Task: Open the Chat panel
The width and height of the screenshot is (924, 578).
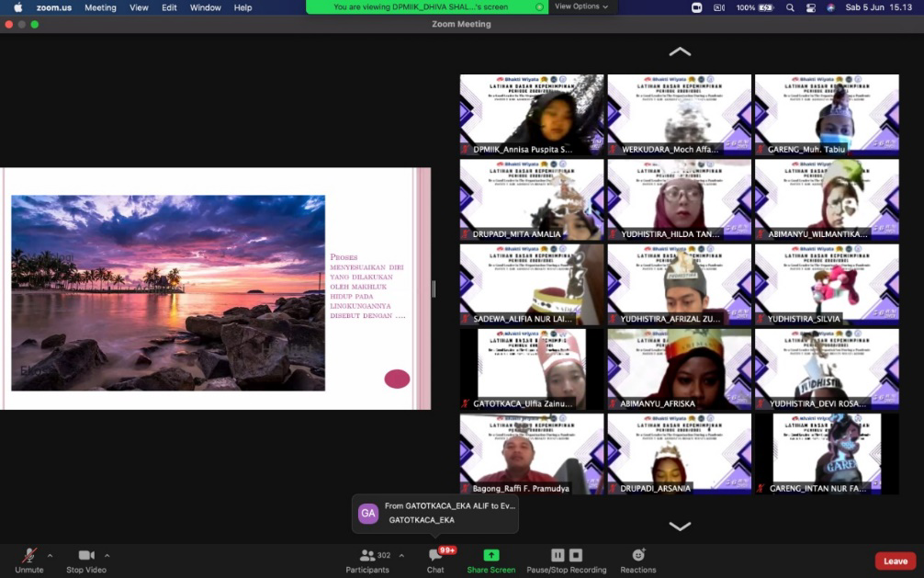Action: (435, 556)
